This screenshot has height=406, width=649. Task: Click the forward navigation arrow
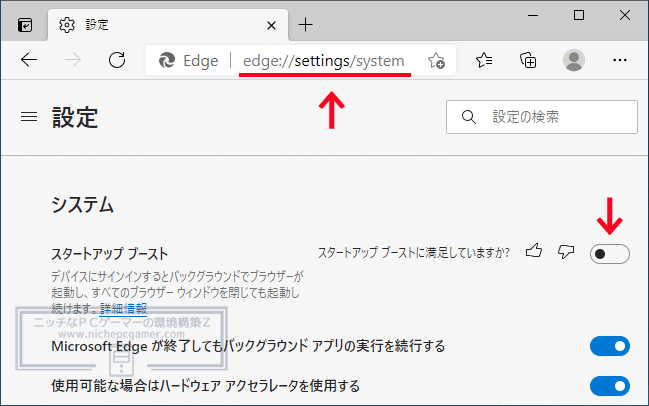tap(73, 60)
